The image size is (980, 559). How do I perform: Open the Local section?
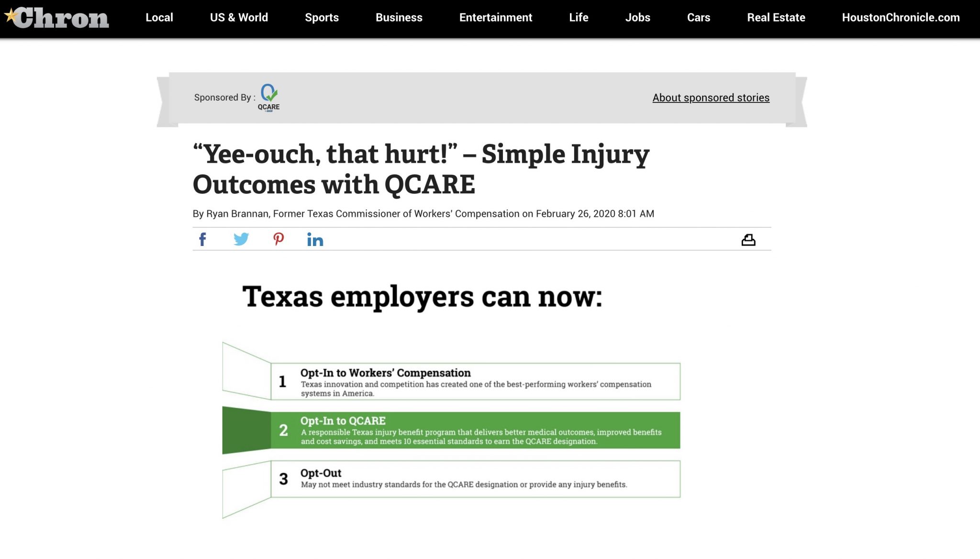point(159,18)
